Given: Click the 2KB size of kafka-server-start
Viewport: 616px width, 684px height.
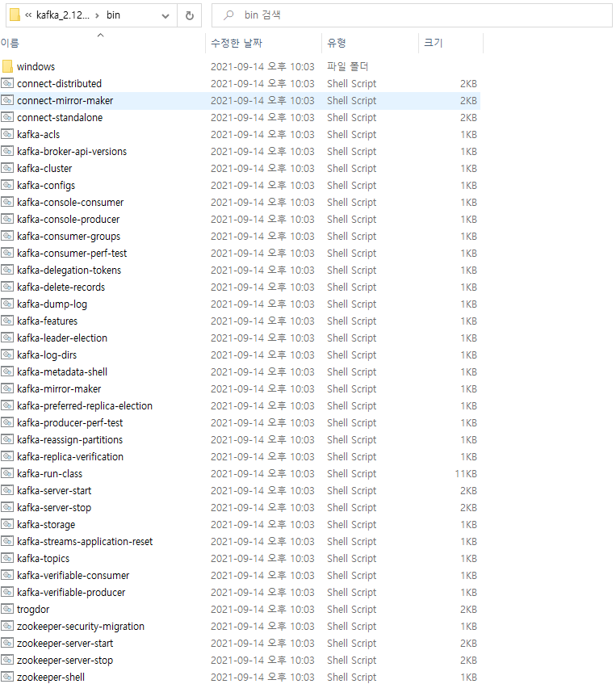Looking at the screenshot, I should point(468,491).
